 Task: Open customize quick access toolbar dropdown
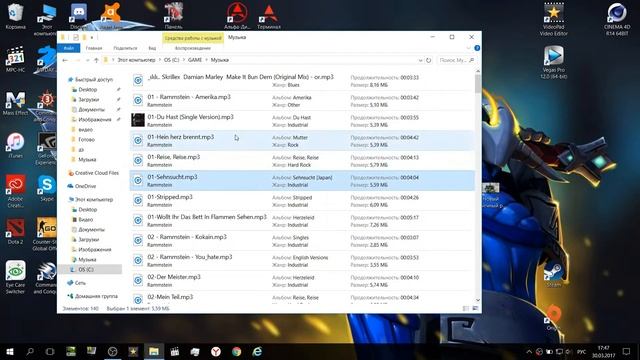(92, 37)
